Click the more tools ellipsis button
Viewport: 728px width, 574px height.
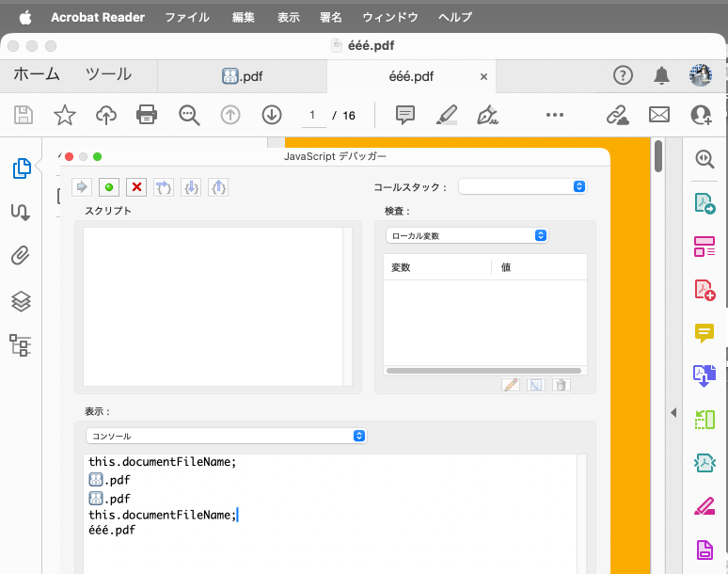(555, 115)
